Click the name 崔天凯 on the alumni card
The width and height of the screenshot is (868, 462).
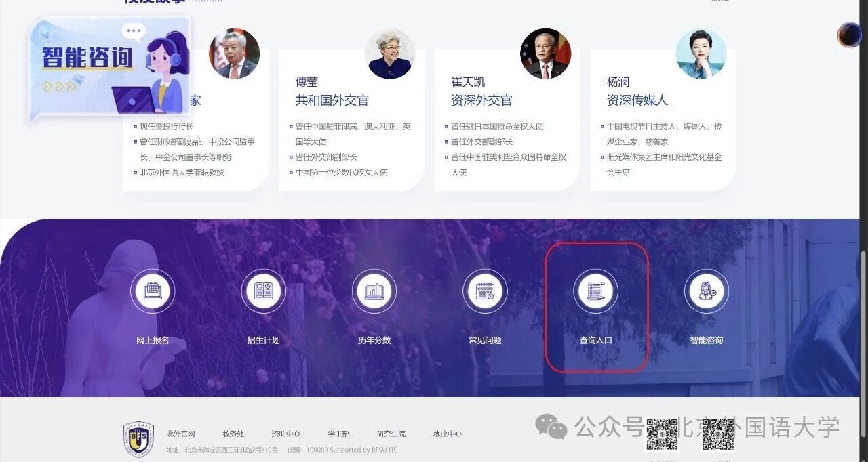[468, 82]
